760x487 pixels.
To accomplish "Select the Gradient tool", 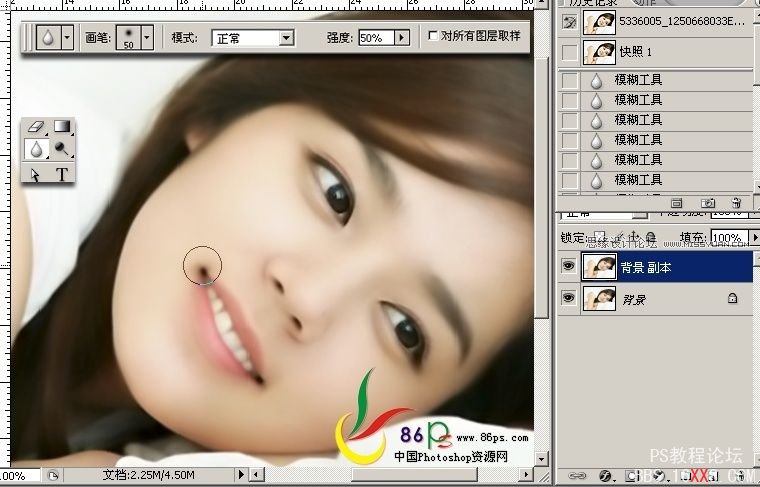I will point(62,127).
